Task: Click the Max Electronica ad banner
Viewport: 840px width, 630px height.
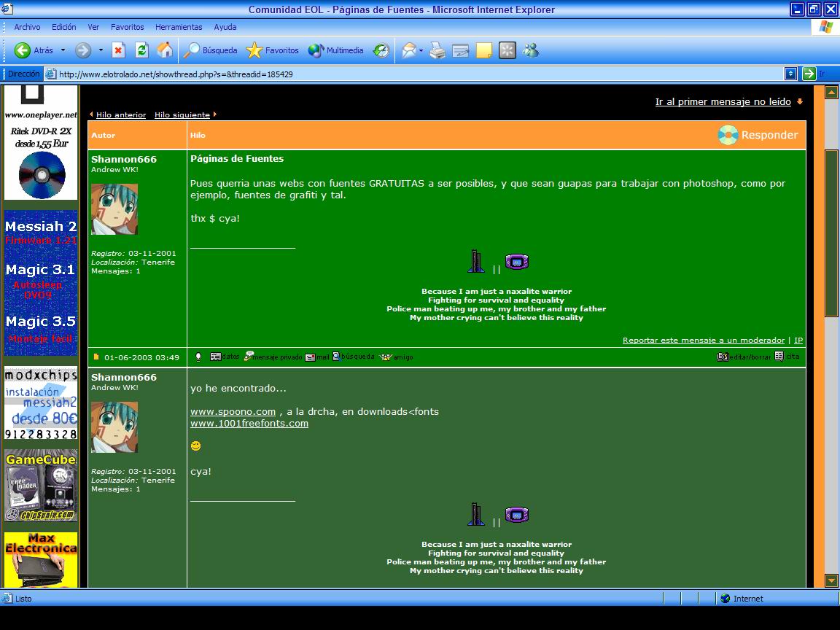Action: click(x=41, y=560)
